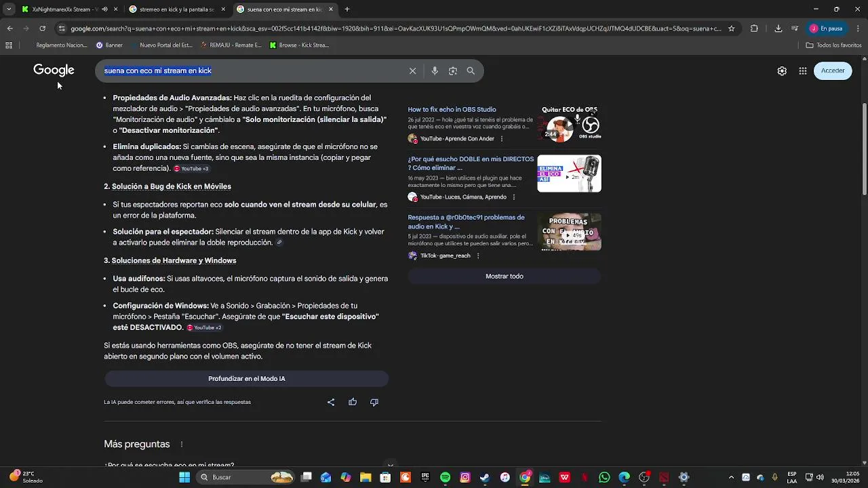This screenshot has width=868, height=488.
Task: Open File Explorer from taskbar
Action: click(366, 477)
